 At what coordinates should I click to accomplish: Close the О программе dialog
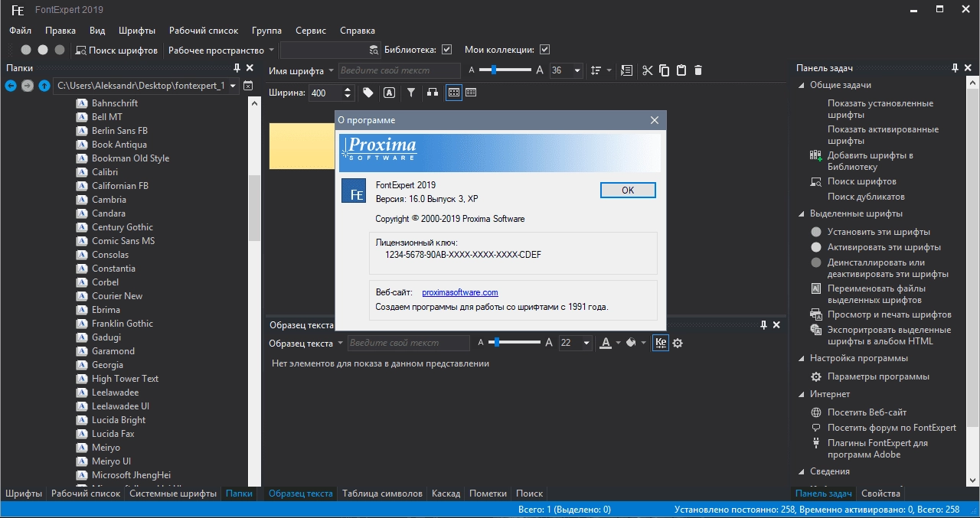coord(655,120)
